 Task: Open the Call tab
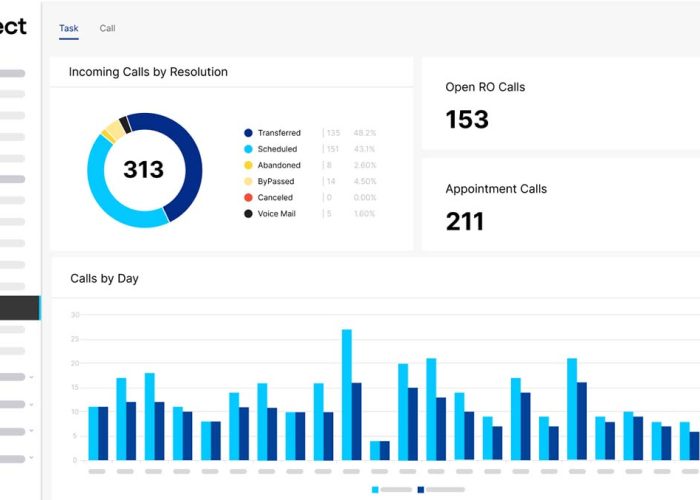point(107,28)
